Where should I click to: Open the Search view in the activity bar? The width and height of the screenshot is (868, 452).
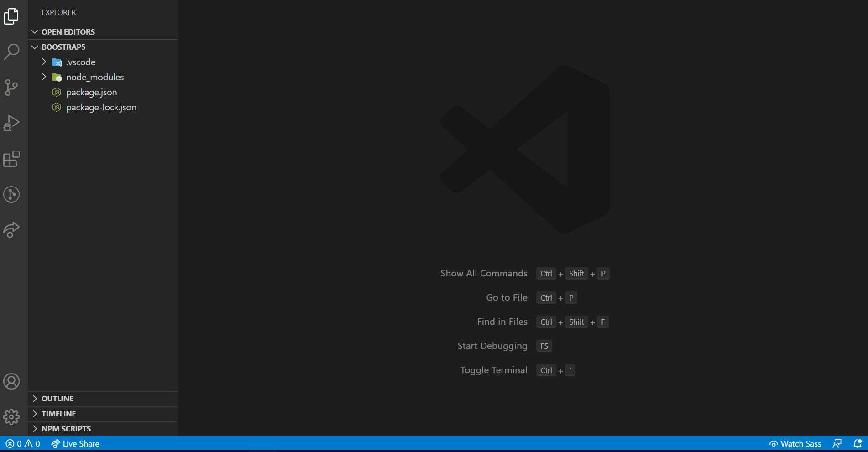(11, 52)
